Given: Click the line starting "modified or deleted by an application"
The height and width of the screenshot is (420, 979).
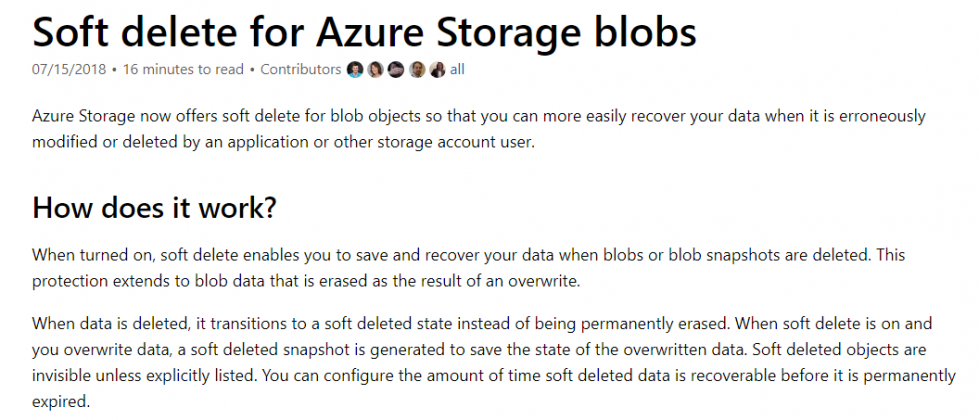Looking at the screenshot, I should pyautogui.click(x=284, y=143).
